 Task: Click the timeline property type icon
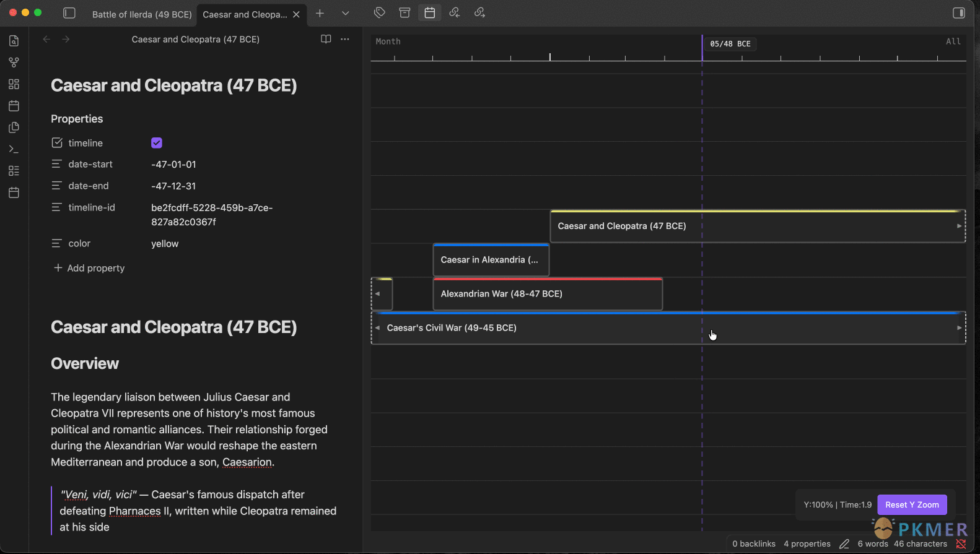(57, 143)
